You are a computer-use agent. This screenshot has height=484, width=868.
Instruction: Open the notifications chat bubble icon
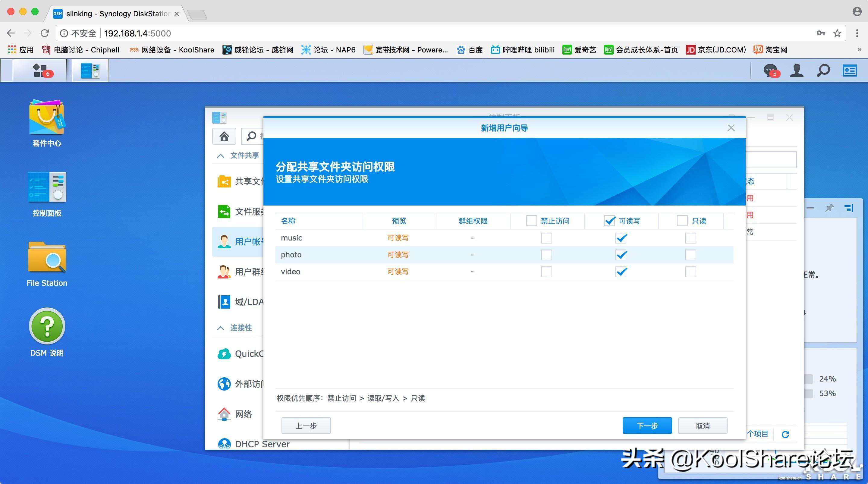click(x=770, y=71)
